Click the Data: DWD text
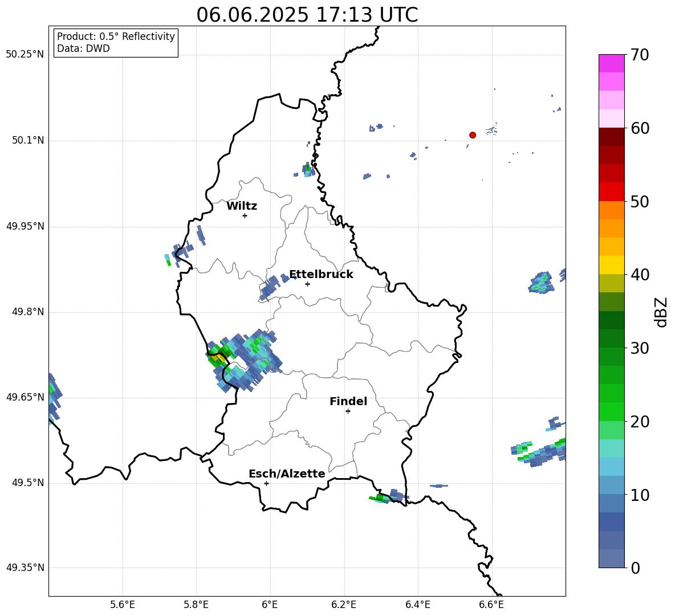Image resolution: width=675 pixels, height=616 pixels. tap(83, 48)
